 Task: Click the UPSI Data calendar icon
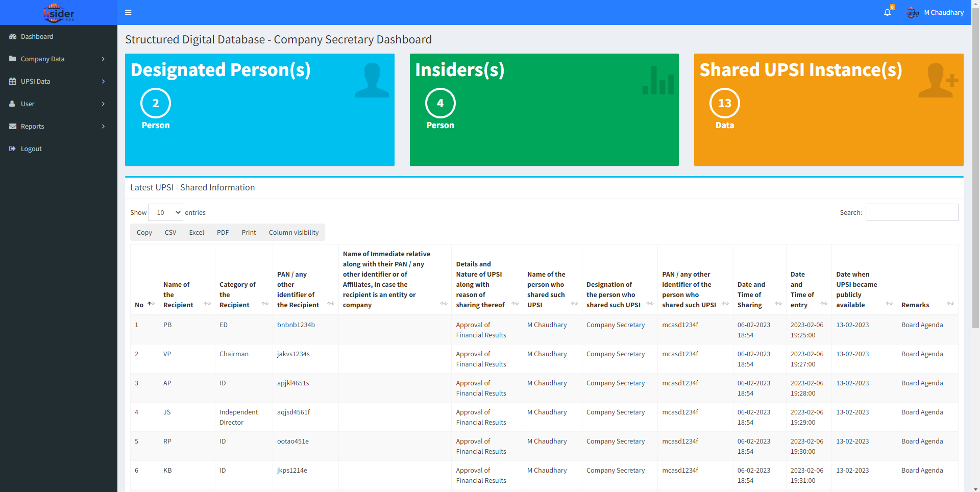click(x=13, y=82)
